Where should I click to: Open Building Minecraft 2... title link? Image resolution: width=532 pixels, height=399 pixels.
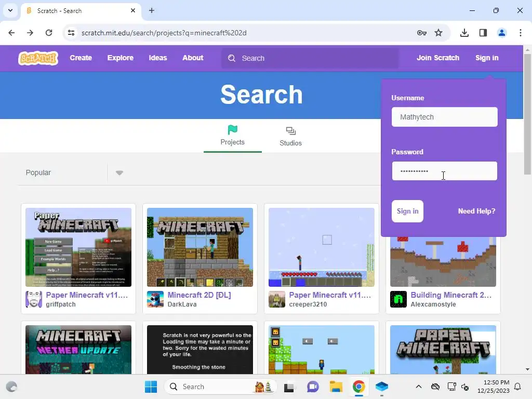click(451, 295)
